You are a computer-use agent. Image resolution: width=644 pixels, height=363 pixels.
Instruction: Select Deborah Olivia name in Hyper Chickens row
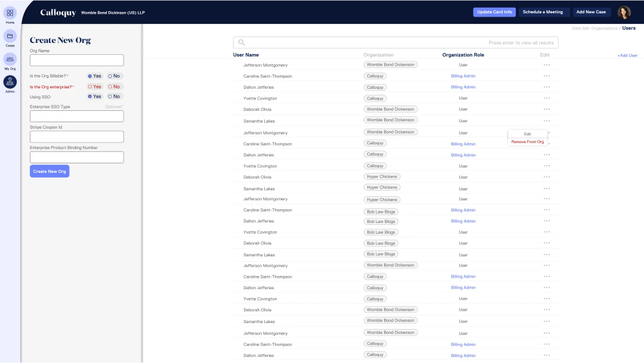257,177
